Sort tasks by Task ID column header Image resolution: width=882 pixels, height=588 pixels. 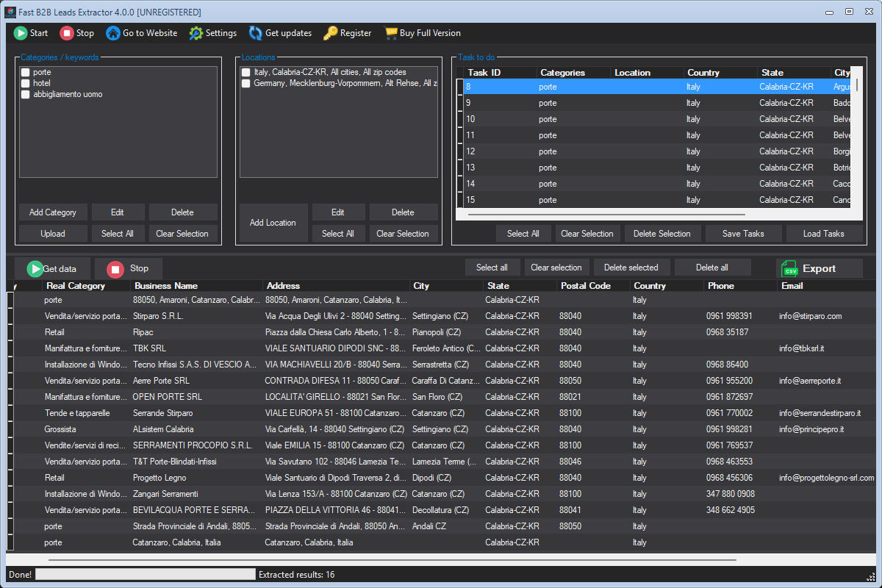[x=484, y=73]
